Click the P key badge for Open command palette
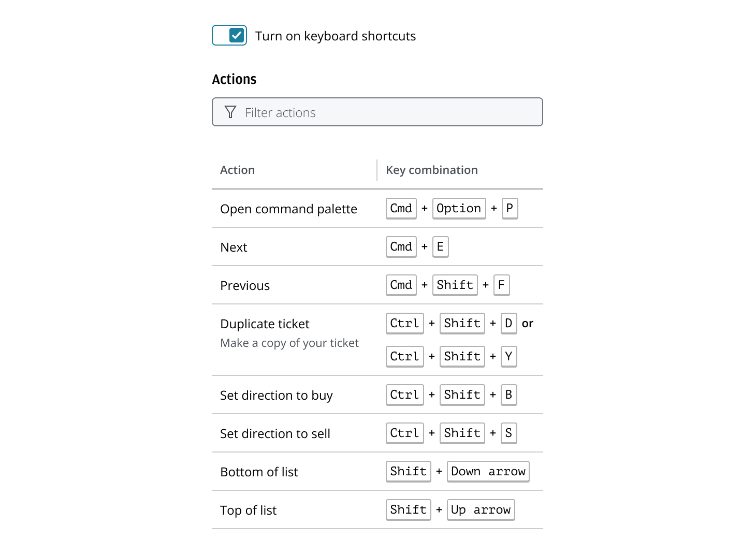This screenshot has height=554, width=756. (510, 208)
